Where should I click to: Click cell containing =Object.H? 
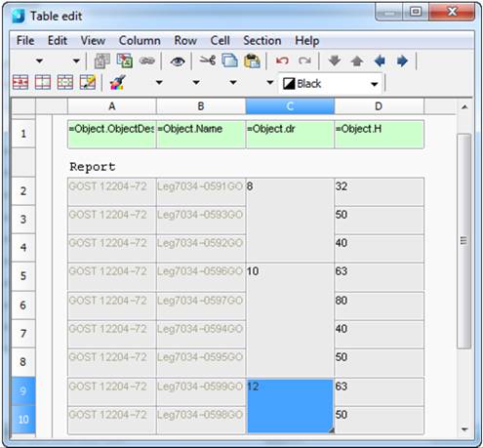[379, 135]
